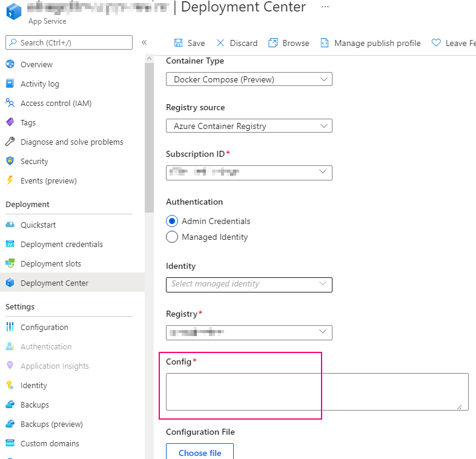This screenshot has width=476, height=459.
Task: Click the Custom domains www icon
Action: coord(10,443)
